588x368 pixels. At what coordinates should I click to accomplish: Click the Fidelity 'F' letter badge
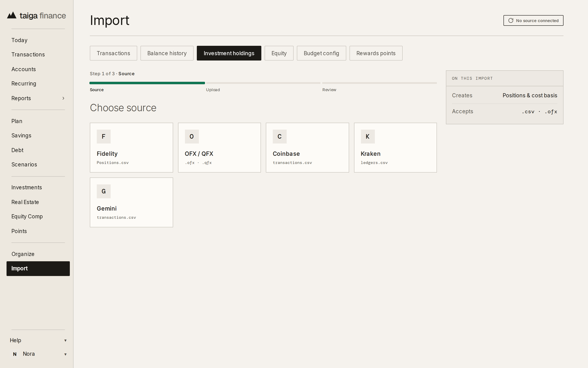[x=104, y=137]
